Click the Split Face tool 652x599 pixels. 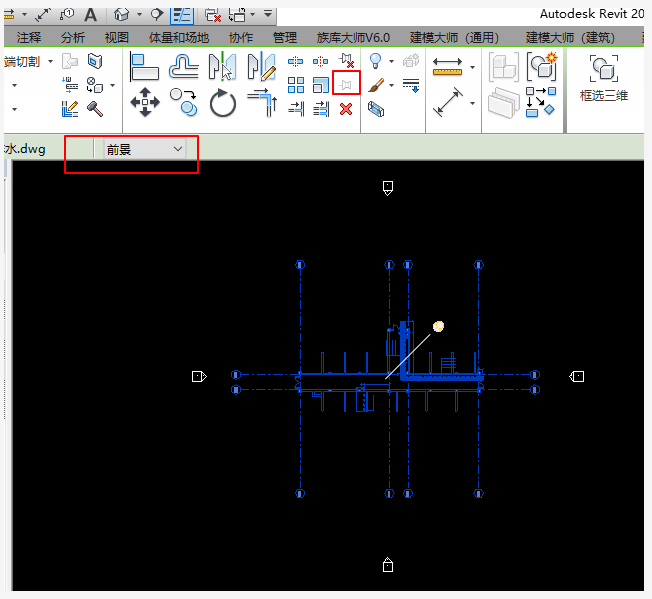pyautogui.click(x=95, y=61)
